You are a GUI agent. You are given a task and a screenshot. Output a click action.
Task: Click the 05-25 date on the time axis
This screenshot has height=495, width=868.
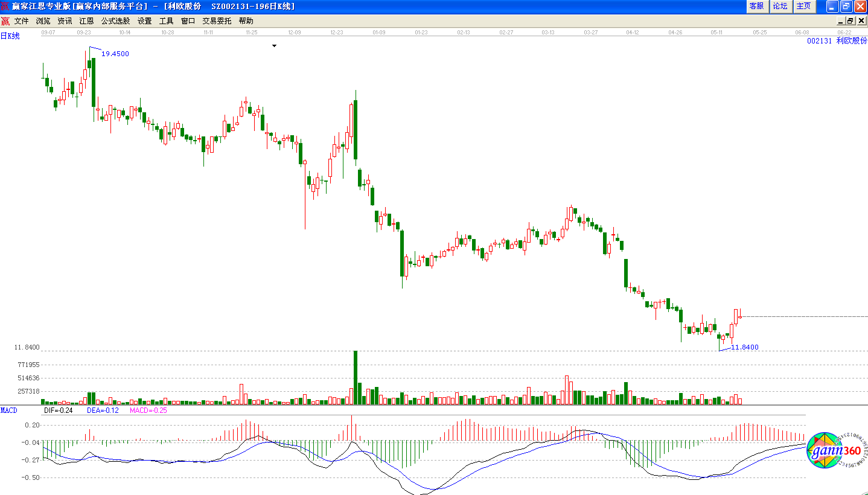pyautogui.click(x=760, y=32)
